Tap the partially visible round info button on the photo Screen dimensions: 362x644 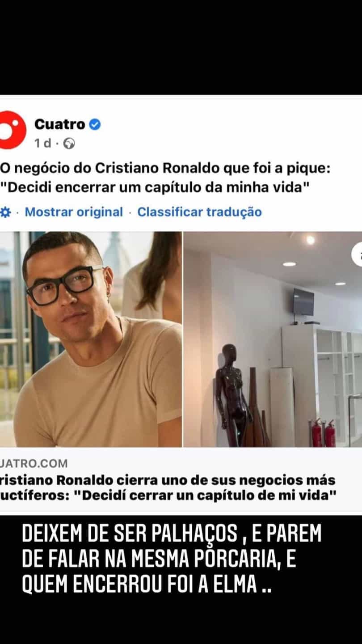[x=357, y=255]
